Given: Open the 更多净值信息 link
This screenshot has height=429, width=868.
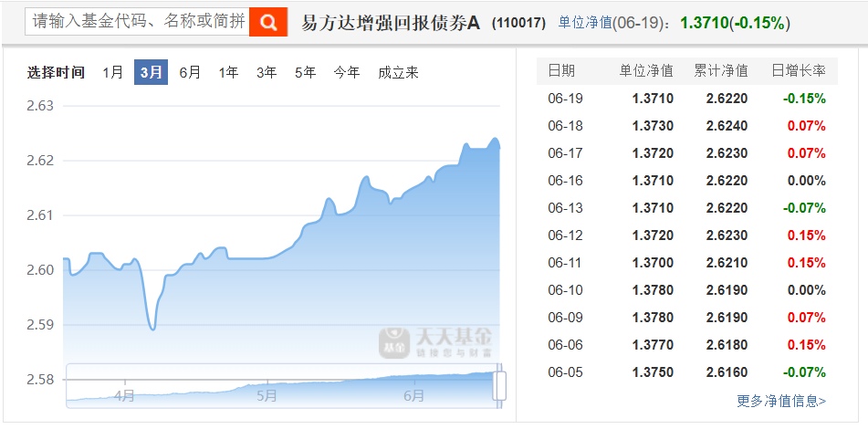Looking at the screenshot, I should [781, 401].
